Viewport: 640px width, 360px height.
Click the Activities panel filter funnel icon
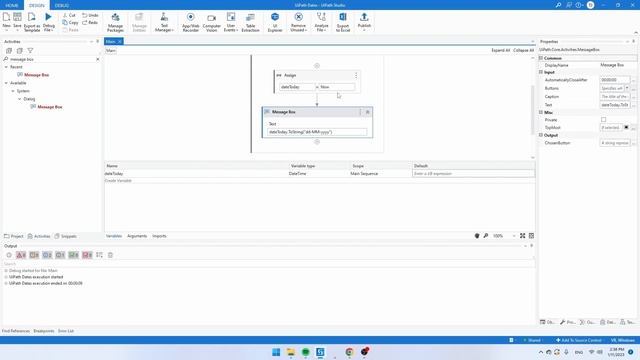(x=30, y=51)
